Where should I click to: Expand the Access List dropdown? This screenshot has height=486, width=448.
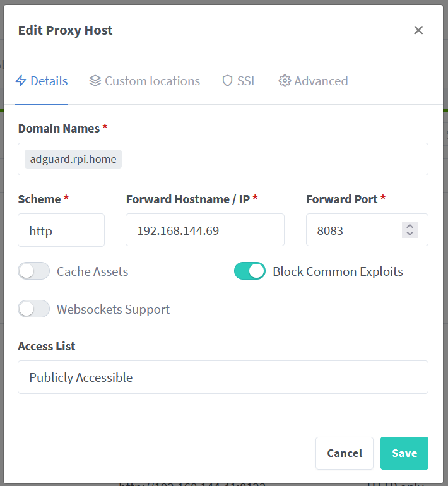[223, 377]
